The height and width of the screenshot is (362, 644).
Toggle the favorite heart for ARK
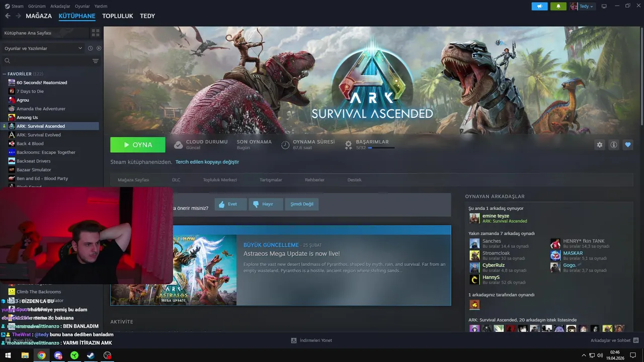(x=627, y=145)
